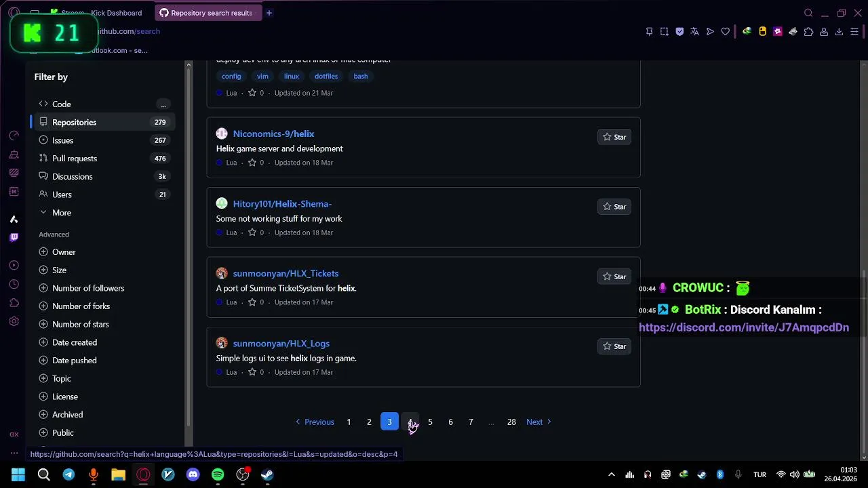
Task: Add the Owner advanced filter
Action: point(58,252)
